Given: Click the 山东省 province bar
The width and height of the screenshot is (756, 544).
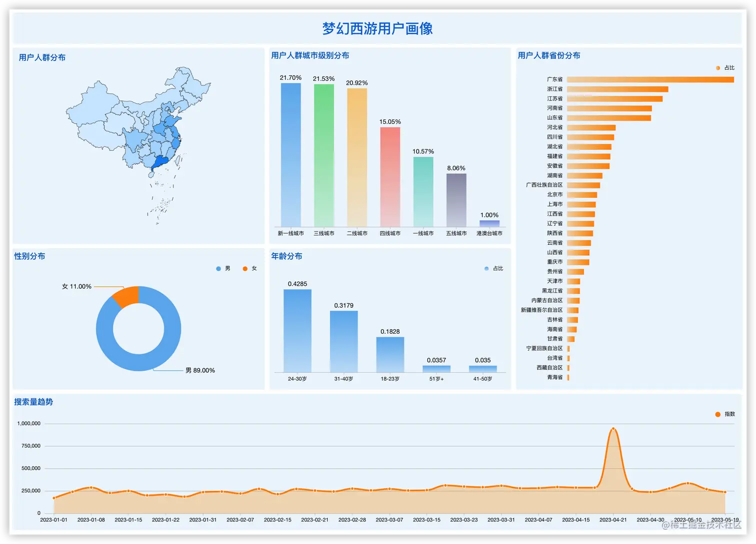Looking at the screenshot, I should (x=609, y=118).
